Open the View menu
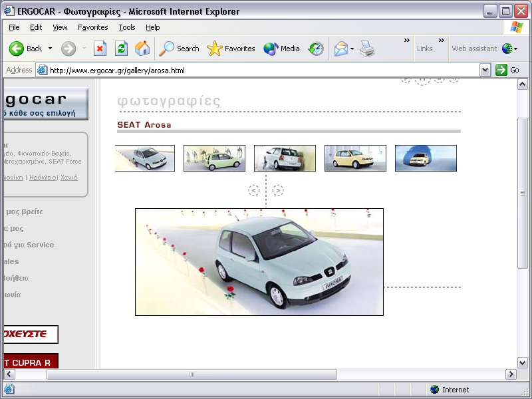 60,27
